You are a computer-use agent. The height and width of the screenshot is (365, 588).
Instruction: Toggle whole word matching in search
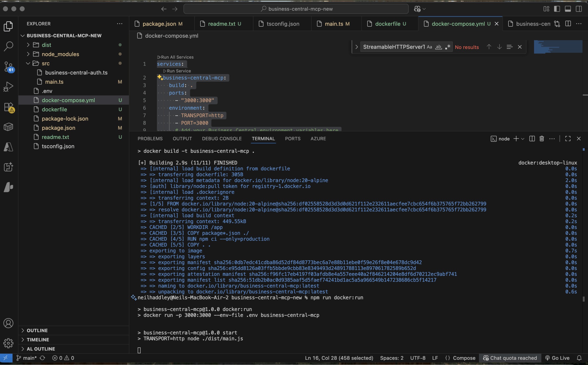tap(439, 47)
